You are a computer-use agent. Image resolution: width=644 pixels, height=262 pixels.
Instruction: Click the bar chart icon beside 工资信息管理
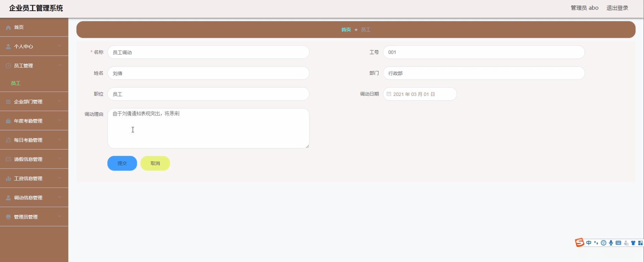point(8,178)
